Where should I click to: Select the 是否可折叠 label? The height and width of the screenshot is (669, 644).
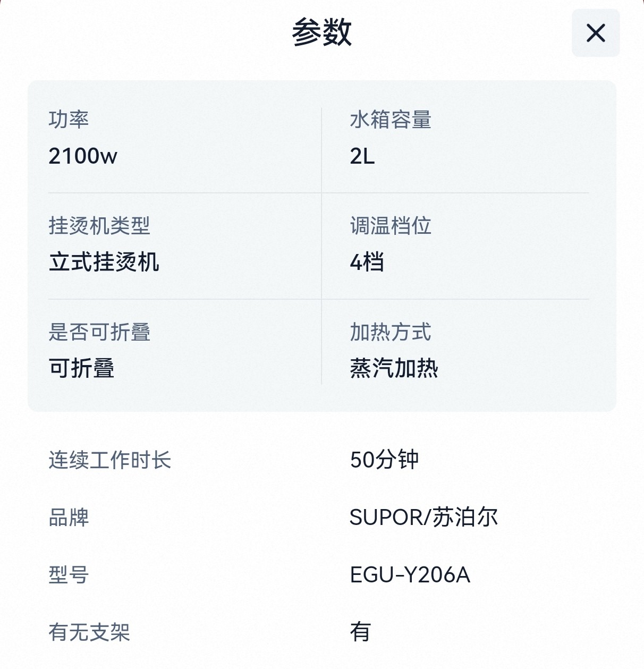pos(99,332)
